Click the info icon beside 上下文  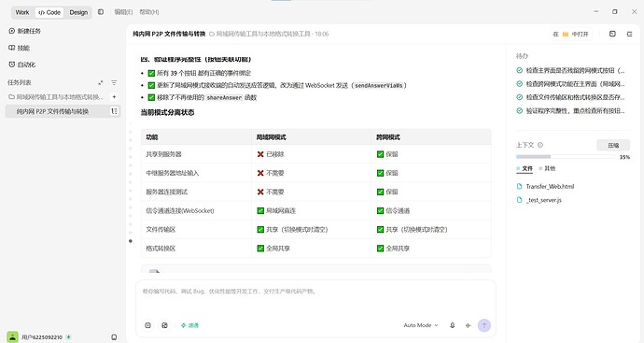point(540,145)
